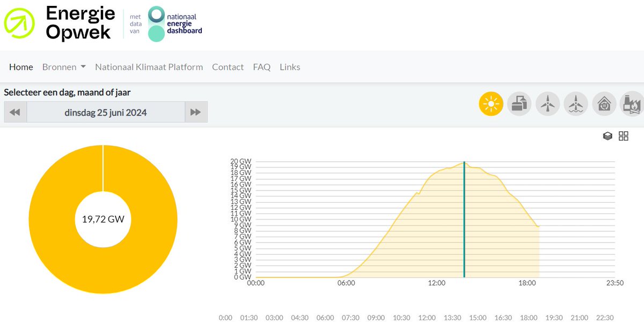Click the 20 GW y-axis label
This screenshot has height=331, width=644.
[x=240, y=161]
